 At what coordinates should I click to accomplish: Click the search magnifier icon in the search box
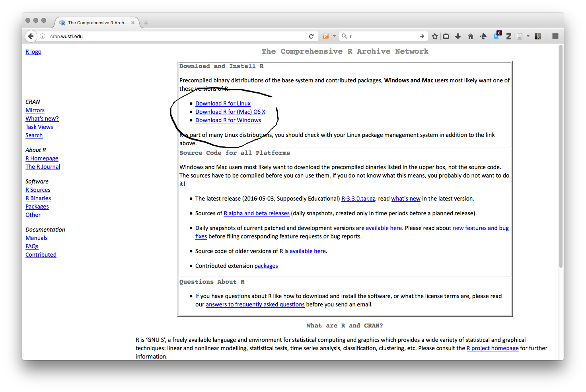click(345, 36)
